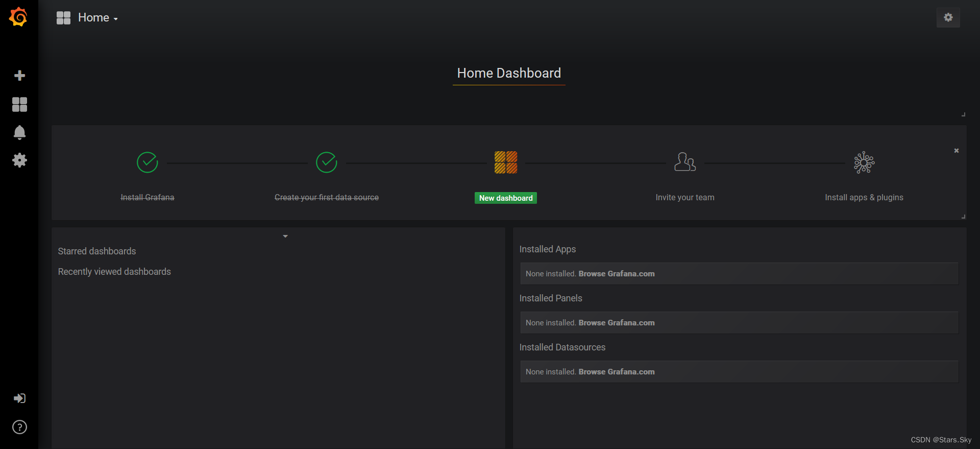Open the Dashboards sidebar icon
Image resolution: width=980 pixels, height=449 pixels.
click(19, 104)
